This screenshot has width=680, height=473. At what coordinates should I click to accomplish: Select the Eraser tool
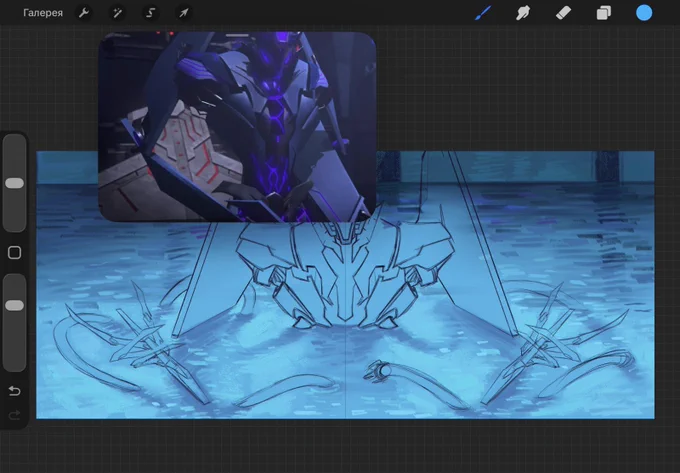pos(563,13)
